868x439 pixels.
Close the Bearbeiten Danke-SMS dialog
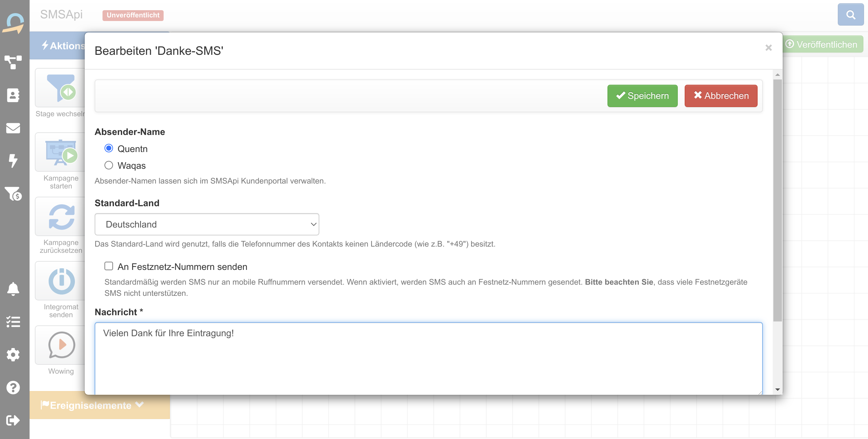click(768, 48)
